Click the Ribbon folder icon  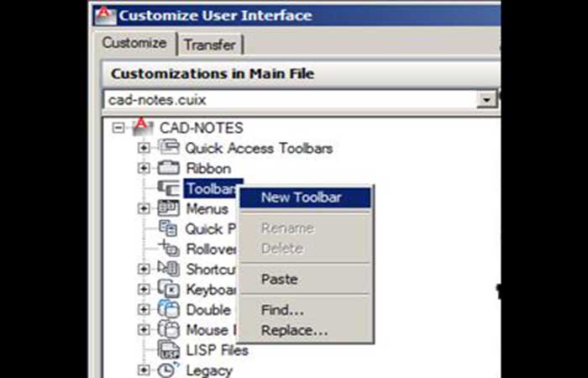point(169,168)
